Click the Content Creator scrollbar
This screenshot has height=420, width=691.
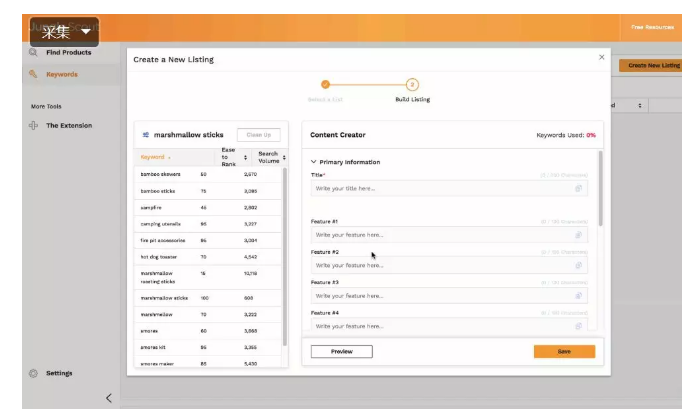click(x=600, y=189)
